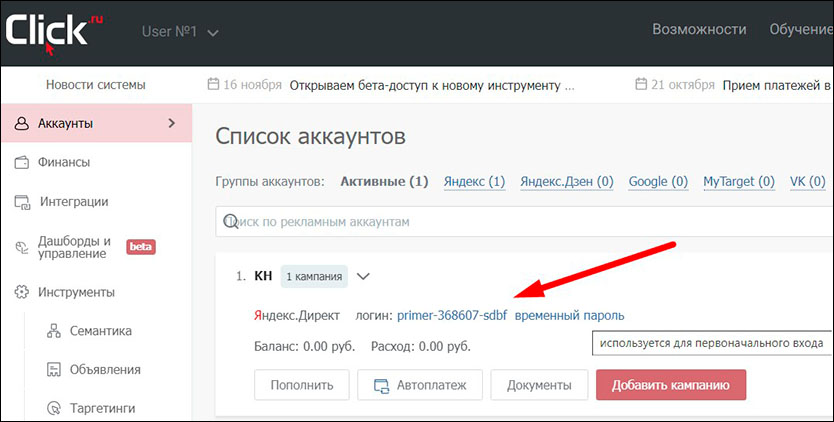The image size is (834, 422).
Task: Open the Семантика tool
Action: point(101,331)
